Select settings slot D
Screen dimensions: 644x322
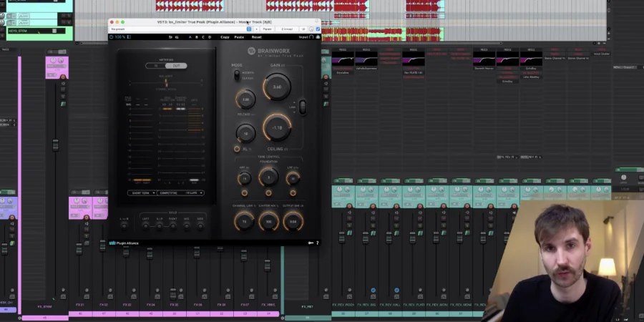click(x=210, y=37)
